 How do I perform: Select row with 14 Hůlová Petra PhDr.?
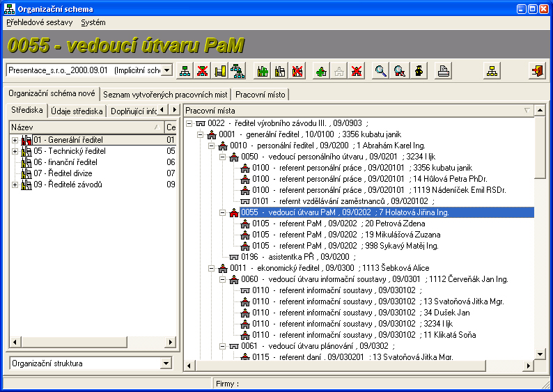(369, 179)
